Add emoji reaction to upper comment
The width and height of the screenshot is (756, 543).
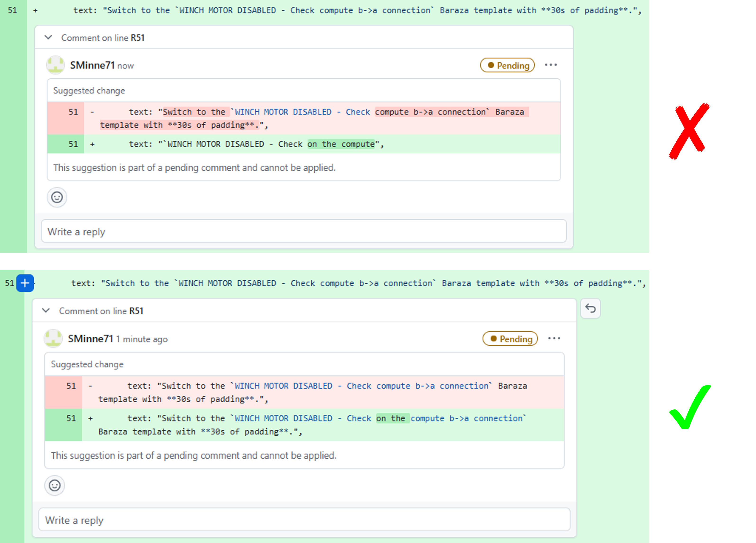pos(57,197)
